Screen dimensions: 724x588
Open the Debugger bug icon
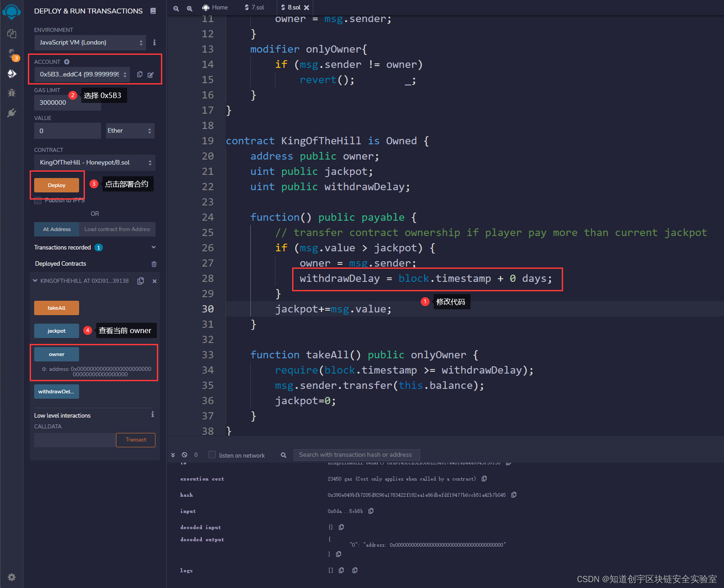point(12,93)
